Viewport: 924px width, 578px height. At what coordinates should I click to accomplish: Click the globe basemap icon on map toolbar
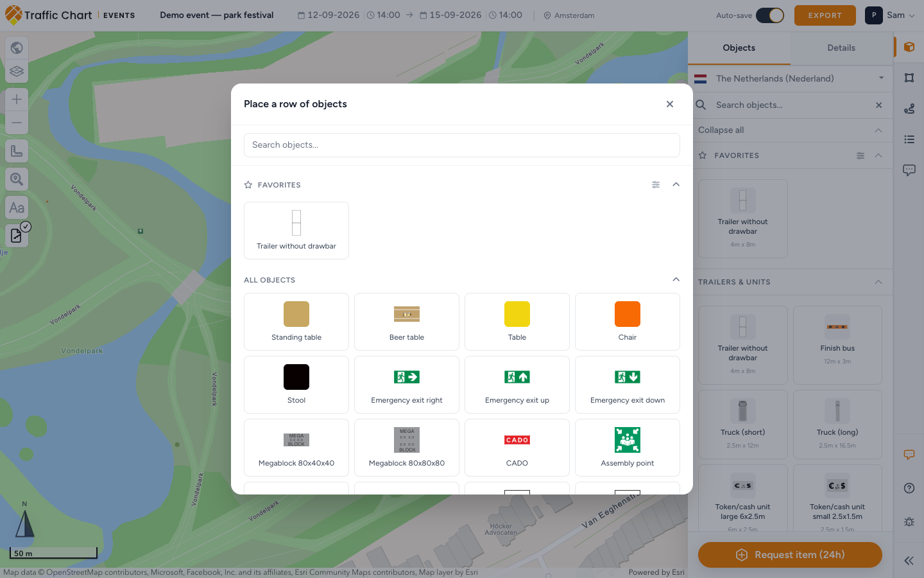[x=17, y=48]
